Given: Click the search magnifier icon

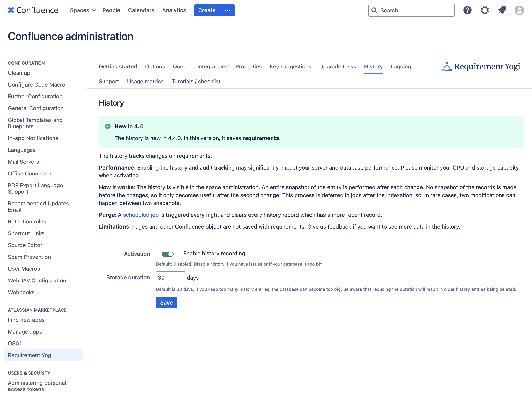Looking at the screenshot, I should click(x=375, y=10).
